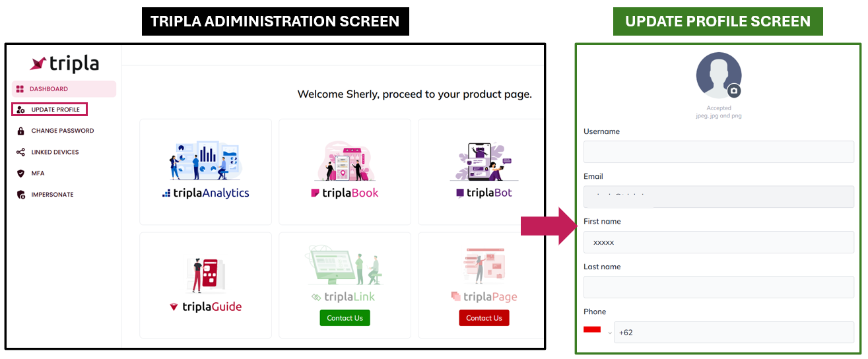Click the Update Profile user icon
This screenshot has height=359, width=868.
pyautogui.click(x=20, y=110)
